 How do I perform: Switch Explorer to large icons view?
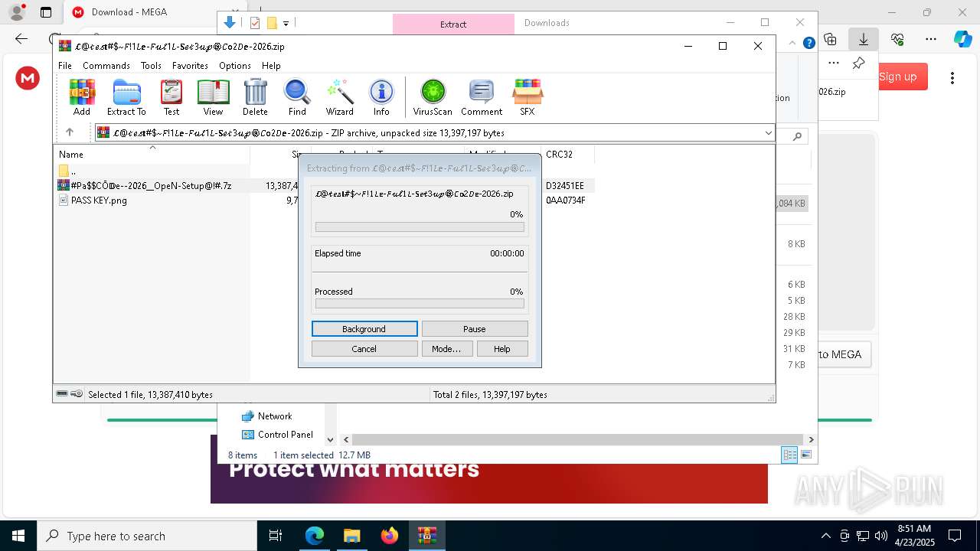pos(805,455)
